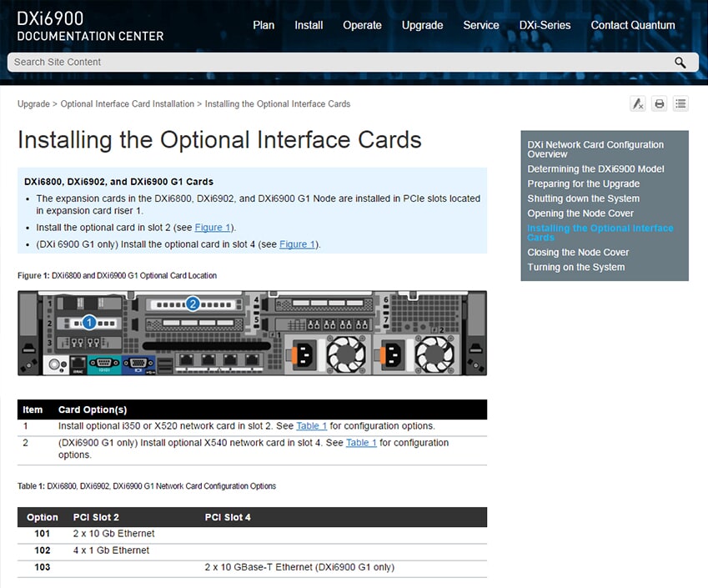Go to Closing the Node Cover

click(x=578, y=252)
